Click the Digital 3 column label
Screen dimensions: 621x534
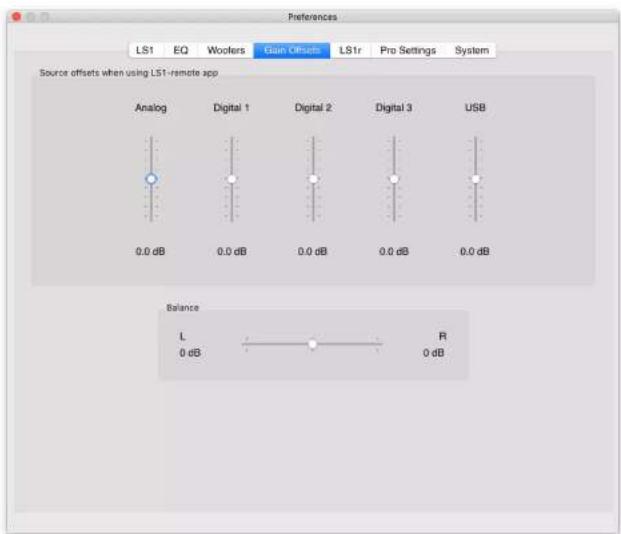[x=394, y=108]
